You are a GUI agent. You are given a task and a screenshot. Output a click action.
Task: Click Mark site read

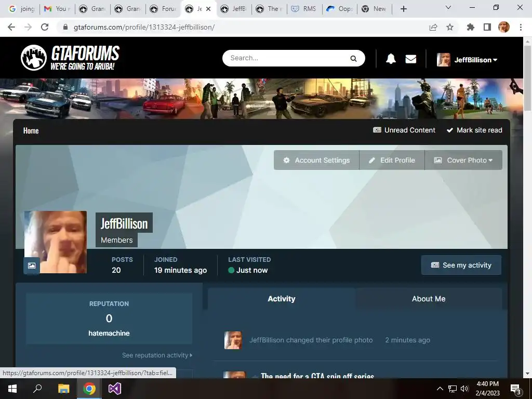[x=474, y=130]
